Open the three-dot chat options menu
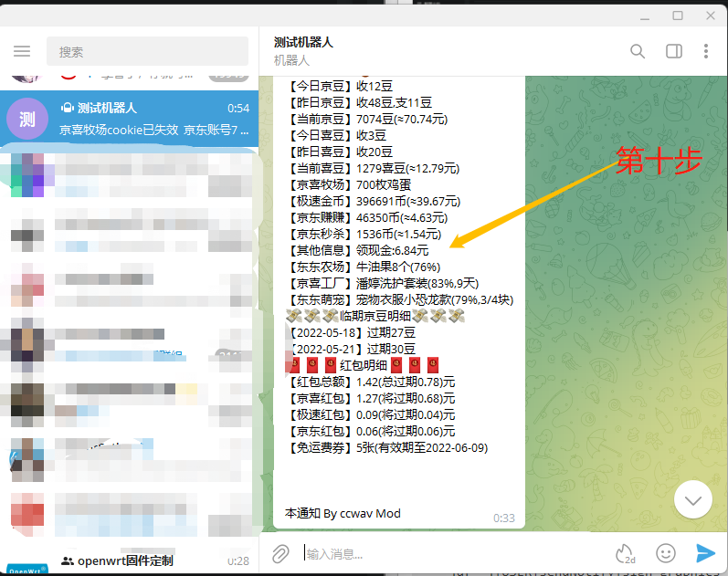Image resolution: width=728 pixels, height=576 pixels. (x=706, y=51)
